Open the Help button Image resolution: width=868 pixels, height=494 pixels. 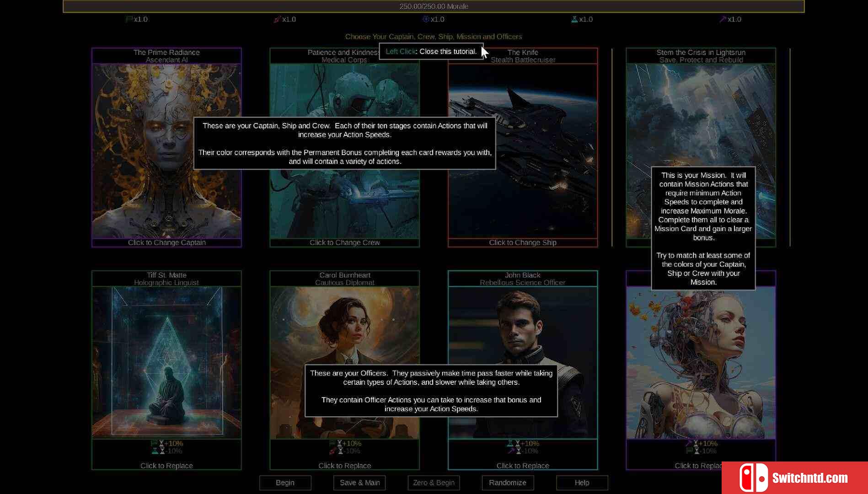pyautogui.click(x=582, y=483)
